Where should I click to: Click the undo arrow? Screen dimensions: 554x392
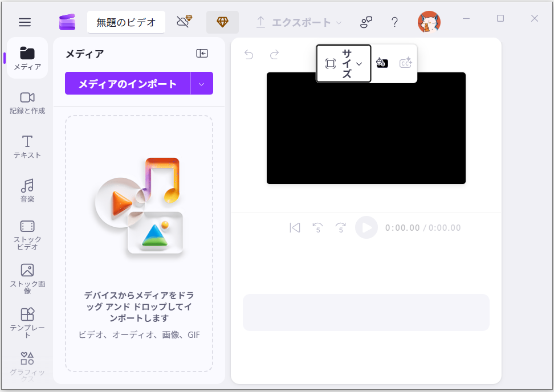coord(249,54)
